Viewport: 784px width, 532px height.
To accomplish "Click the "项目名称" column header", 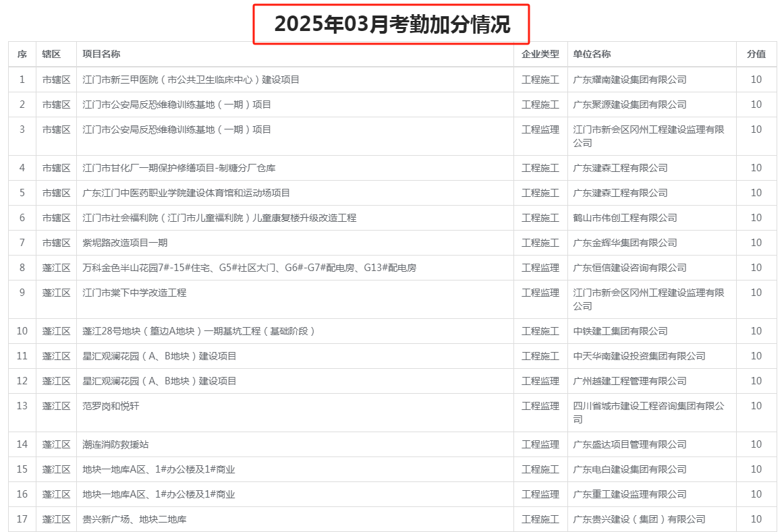I will click(101, 54).
